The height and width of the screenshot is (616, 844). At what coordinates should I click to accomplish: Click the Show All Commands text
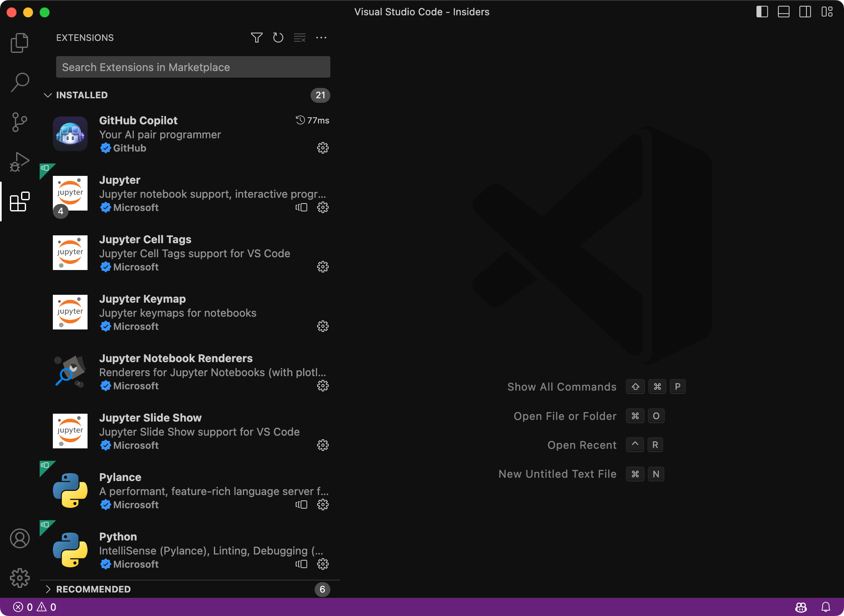[x=562, y=387]
